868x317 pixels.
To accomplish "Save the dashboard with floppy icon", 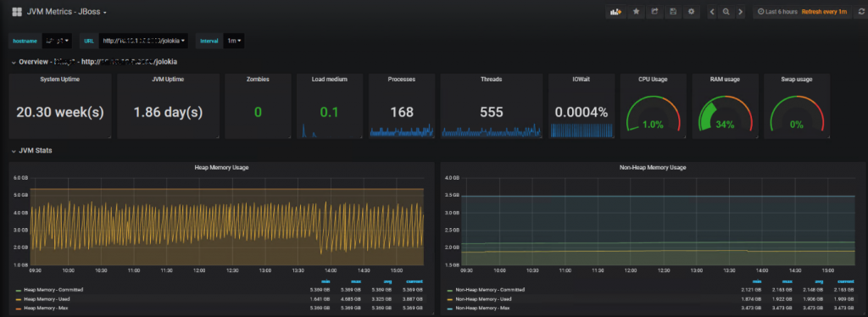I will tap(672, 12).
